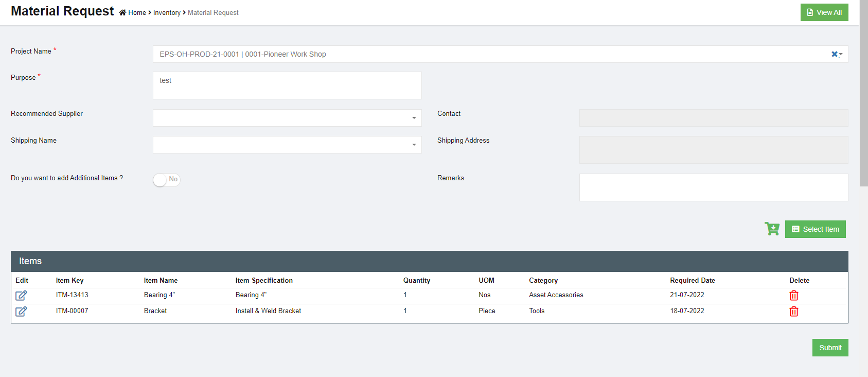The image size is (868, 377).
Task: Click the page vertical scrollbar
Action: 863,103
